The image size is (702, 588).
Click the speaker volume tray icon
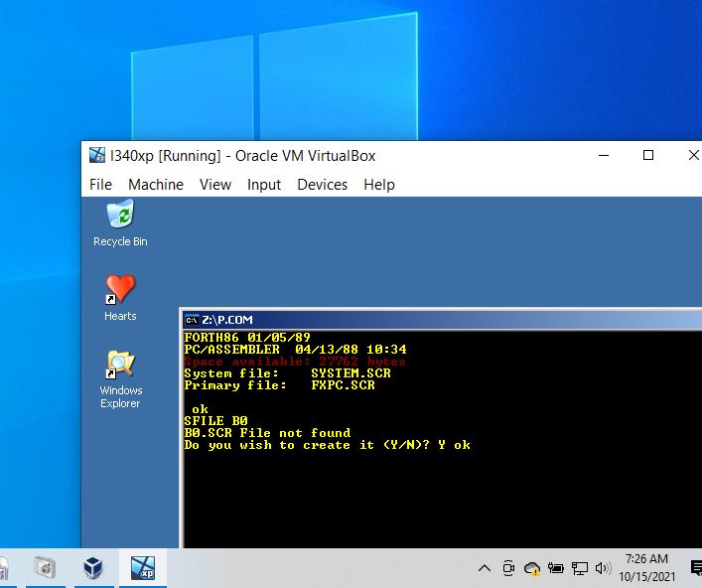pyautogui.click(x=603, y=568)
